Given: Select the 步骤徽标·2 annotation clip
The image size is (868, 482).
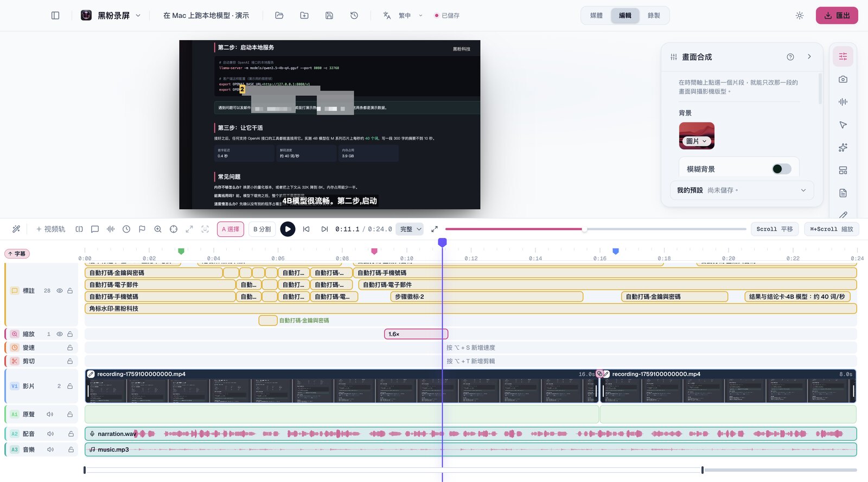Looking at the screenshot, I should (x=487, y=297).
